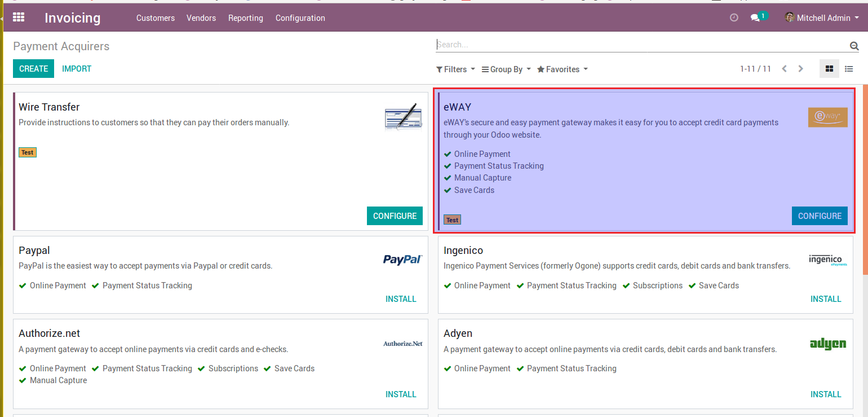Open the Vendors menu

[x=201, y=18]
